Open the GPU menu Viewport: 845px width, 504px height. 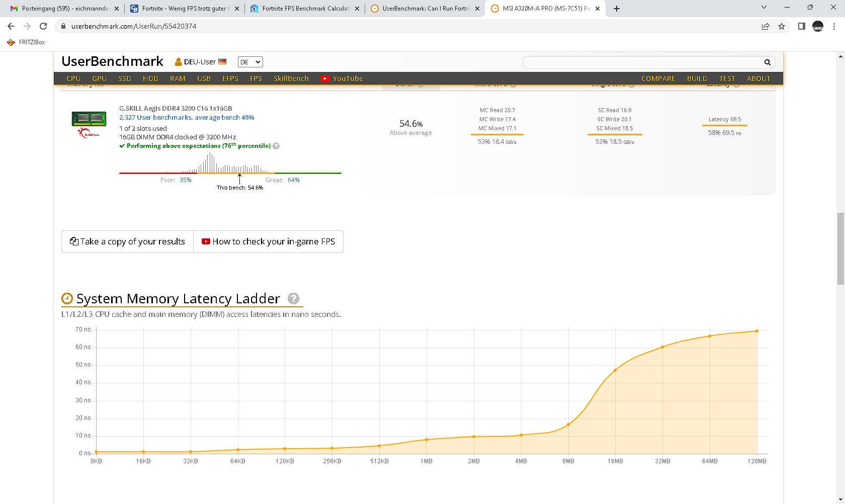pos(100,78)
